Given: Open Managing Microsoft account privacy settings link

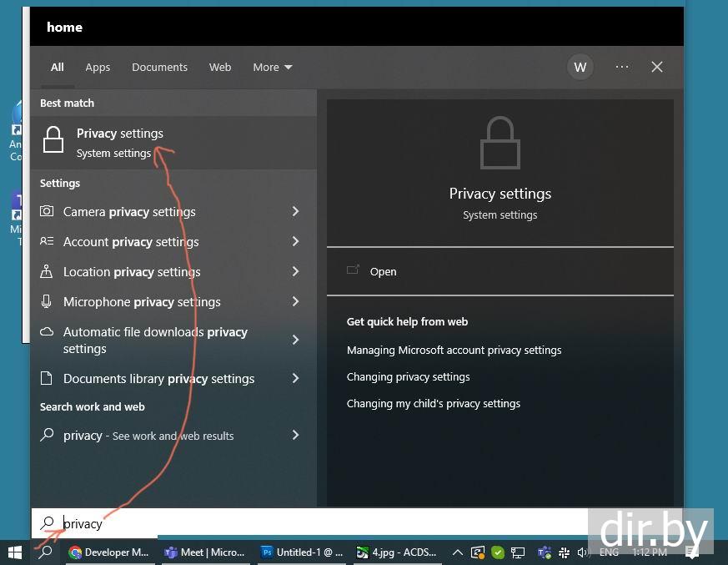Looking at the screenshot, I should (454, 351).
